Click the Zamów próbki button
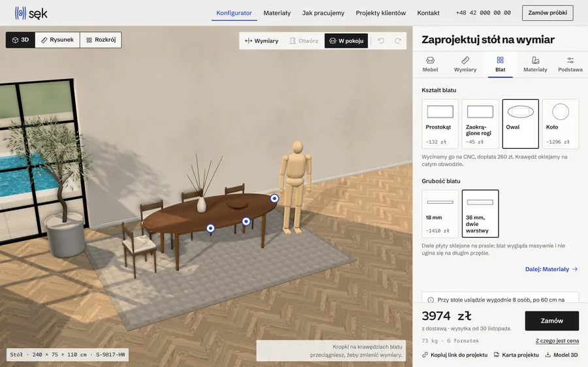Viewport: 588px width, 367px height. point(547,13)
